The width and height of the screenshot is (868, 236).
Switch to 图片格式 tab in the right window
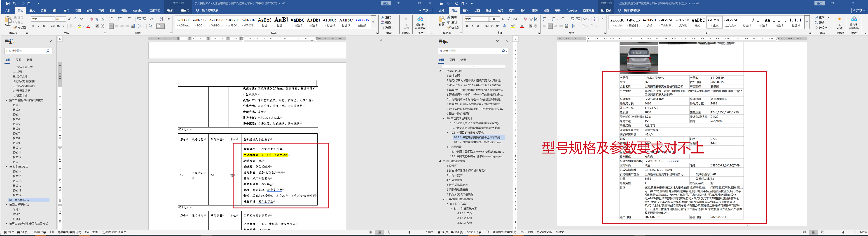click(x=606, y=10)
